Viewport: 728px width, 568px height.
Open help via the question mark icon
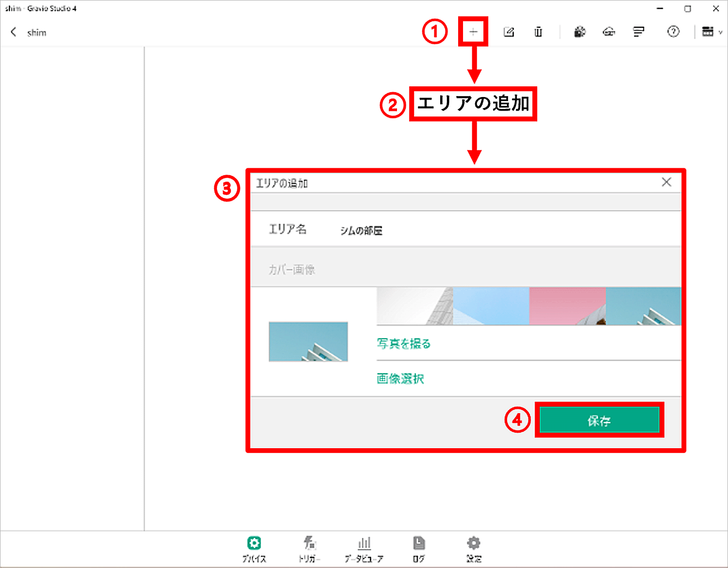673,32
